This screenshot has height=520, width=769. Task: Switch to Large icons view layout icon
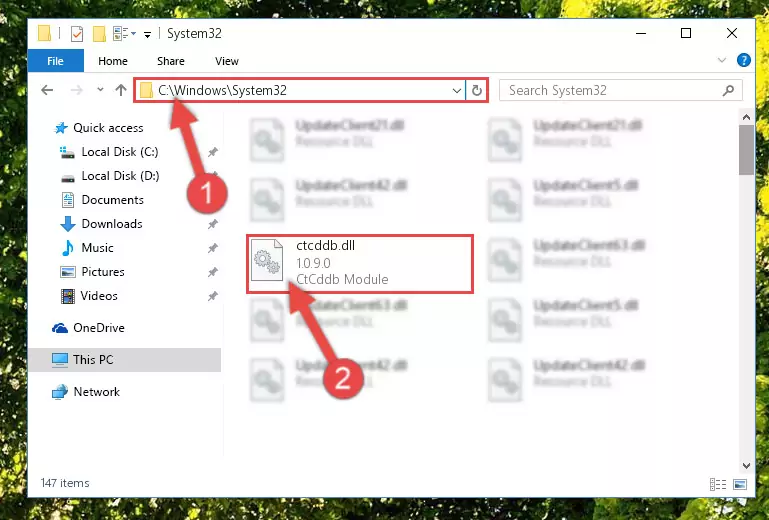740,484
